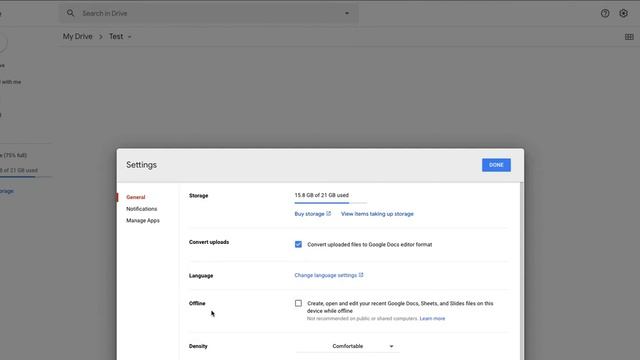Click the Convert uploads label

209,242
